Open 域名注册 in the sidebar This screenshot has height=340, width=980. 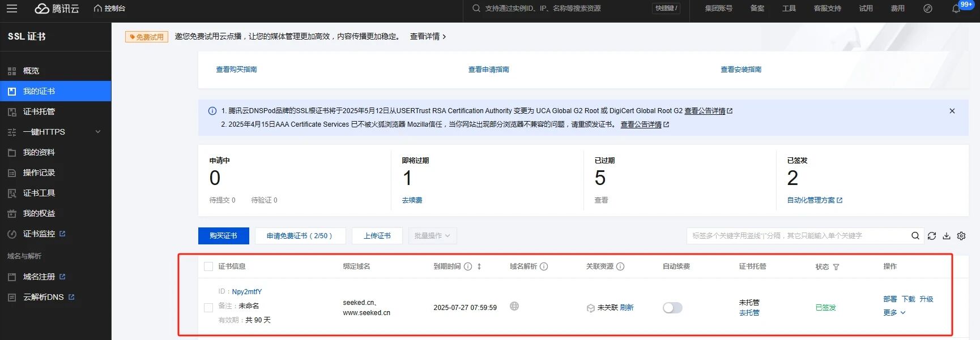(56, 277)
